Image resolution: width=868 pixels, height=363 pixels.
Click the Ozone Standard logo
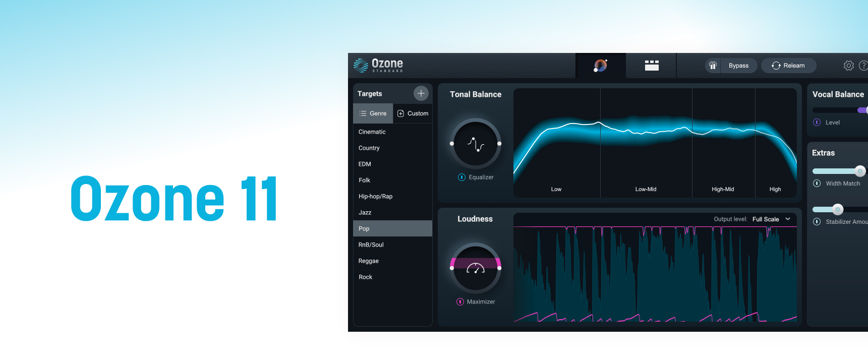[378, 65]
